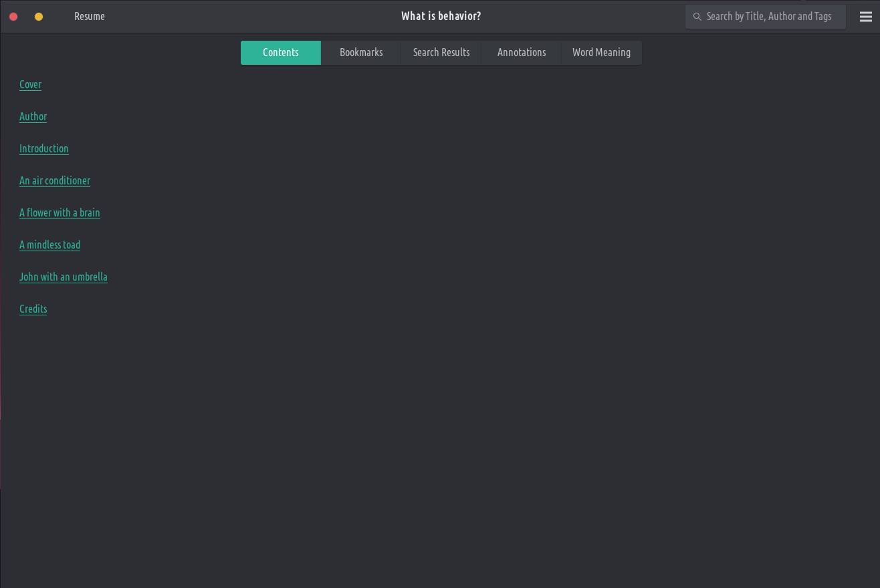
Task: Go to the Author section link
Action: click(33, 117)
